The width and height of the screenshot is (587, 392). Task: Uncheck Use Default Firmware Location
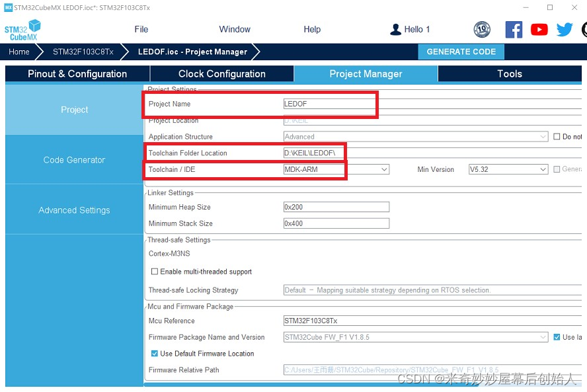tap(154, 354)
